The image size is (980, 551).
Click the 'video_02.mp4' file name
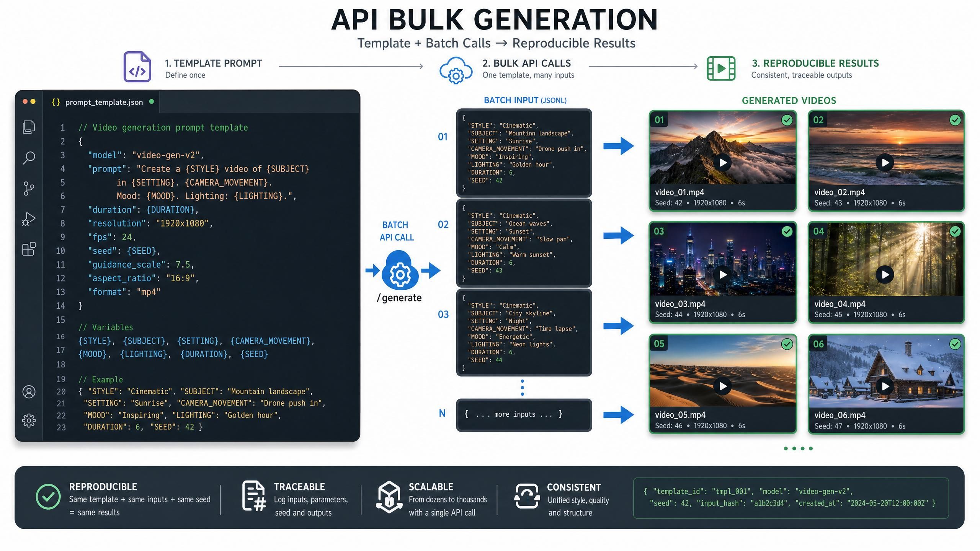pos(839,192)
